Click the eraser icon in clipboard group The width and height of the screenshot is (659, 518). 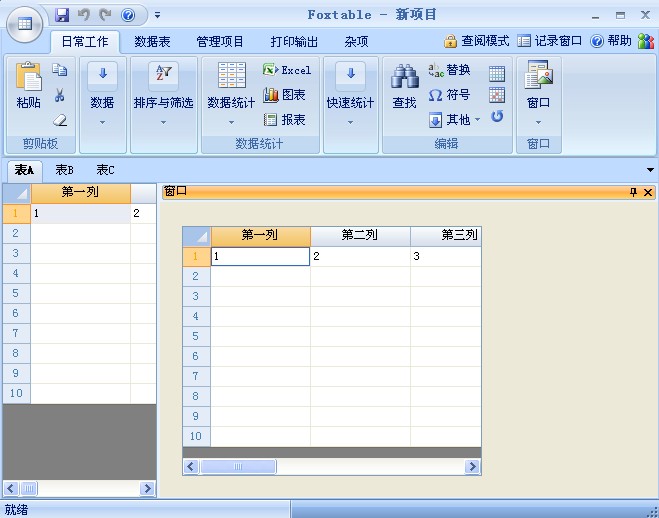click(59, 120)
